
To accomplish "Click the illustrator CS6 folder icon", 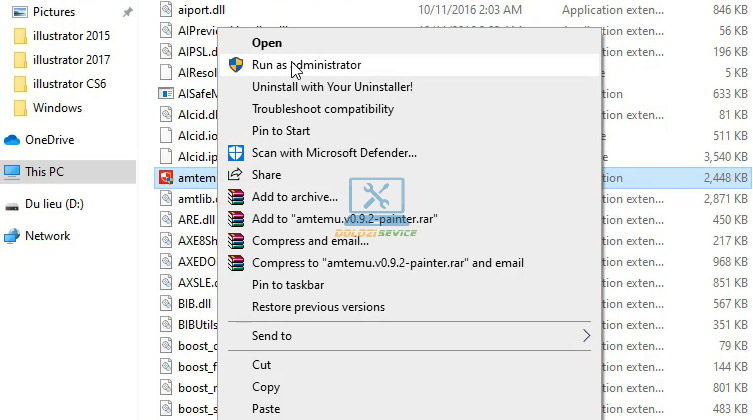I will [x=20, y=84].
